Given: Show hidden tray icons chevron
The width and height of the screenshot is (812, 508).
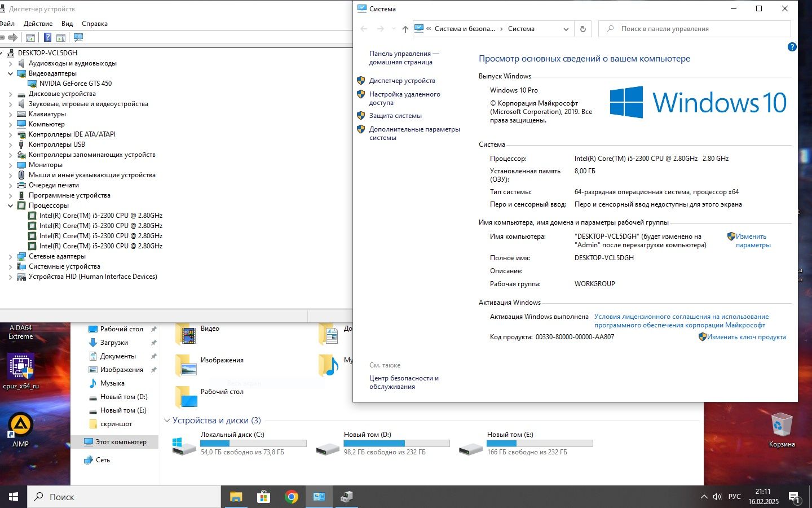Looking at the screenshot, I should click(x=704, y=497).
